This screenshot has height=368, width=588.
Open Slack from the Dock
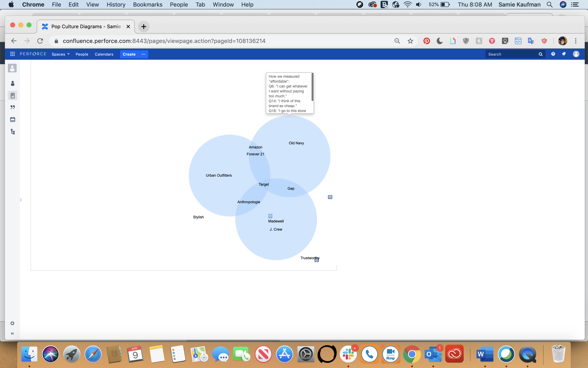pyautogui.click(x=348, y=354)
